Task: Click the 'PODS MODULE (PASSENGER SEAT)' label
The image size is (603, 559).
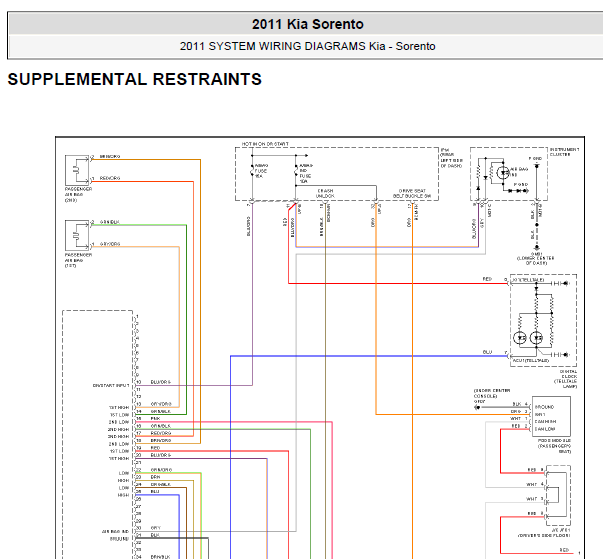Action: point(554,446)
